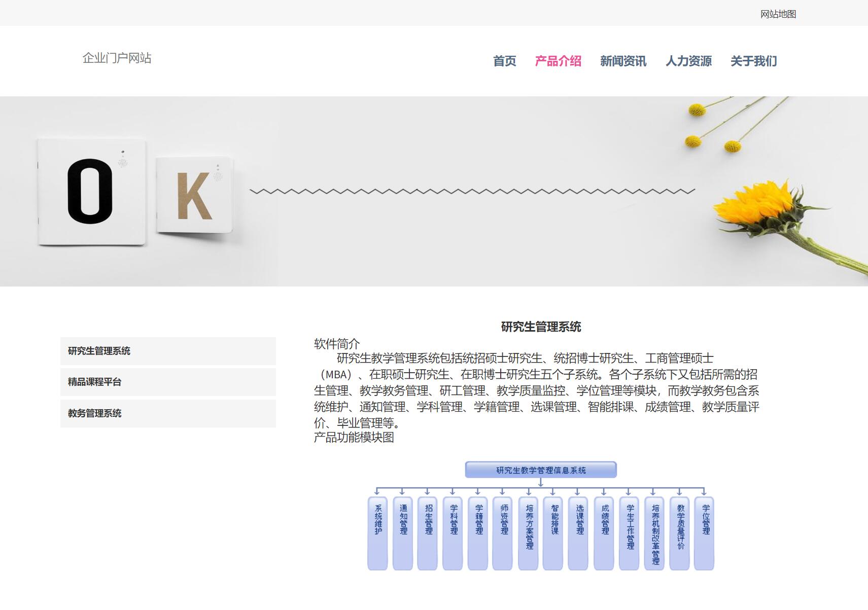Go to 首页 in the navigation
The height and width of the screenshot is (610, 868).
(x=504, y=61)
